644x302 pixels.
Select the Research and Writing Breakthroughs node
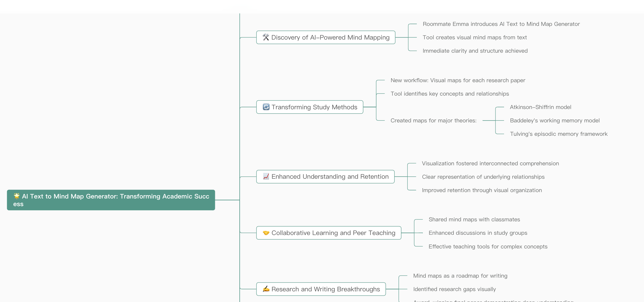click(x=321, y=289)
